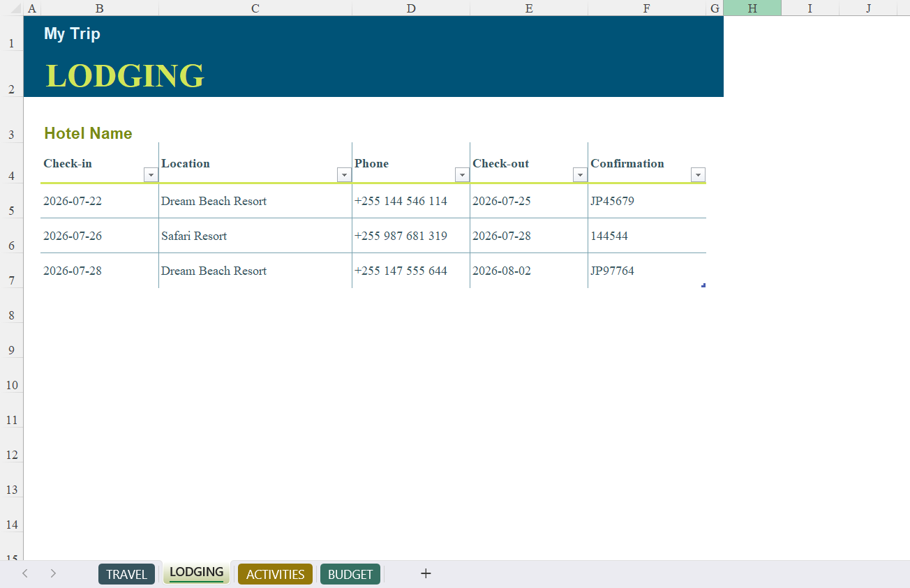Image resolution: width=910 pixels, height=588 pixels.
Task: Add a new sheet with plus icon
Action: point(426,573)
